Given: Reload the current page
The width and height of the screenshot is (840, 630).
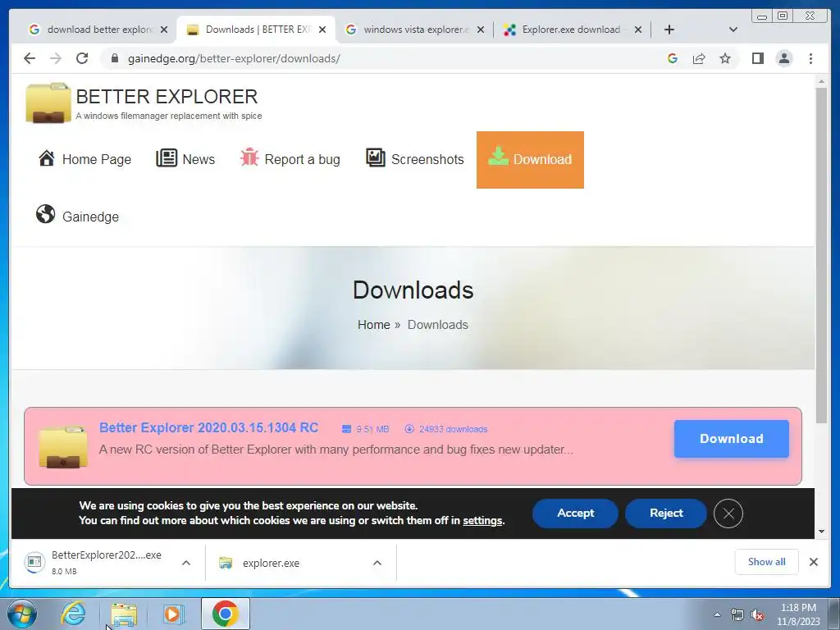Looking at the screenshot, I should pos(82,58).
